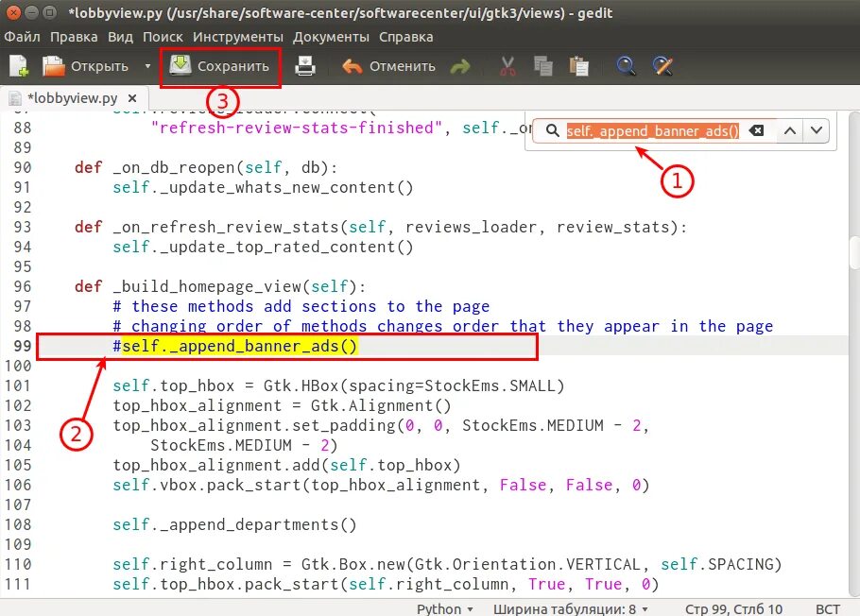The width and height of the screenshot is (860, 616).
Task: Close the *lobbyview.py tab
Action: coord(132,98)
